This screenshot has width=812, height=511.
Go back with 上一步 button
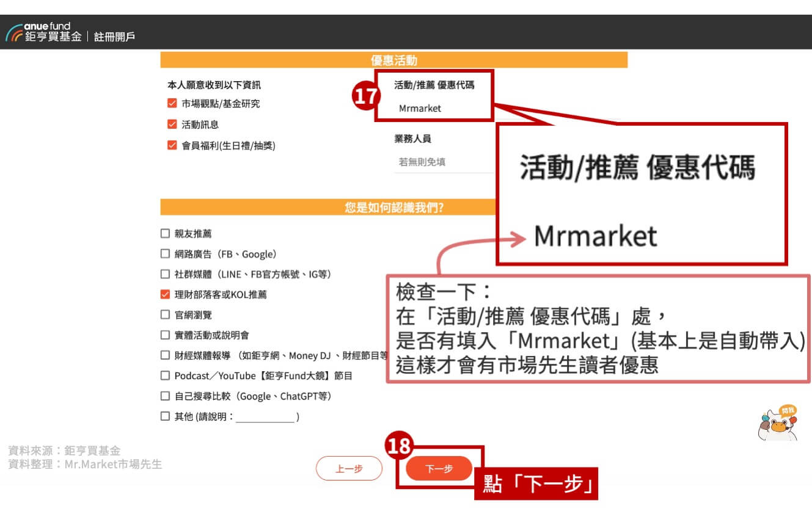click(x=349, y=469)
